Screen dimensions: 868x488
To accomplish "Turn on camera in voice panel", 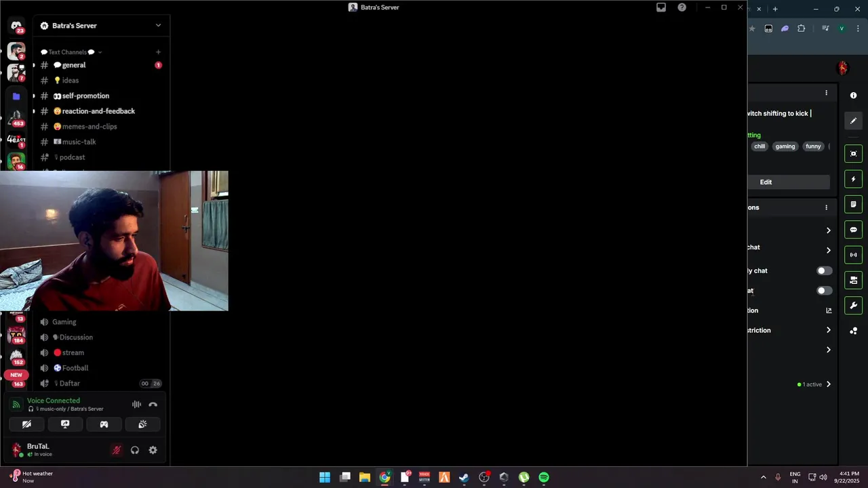I will click(x=26, y=424).
